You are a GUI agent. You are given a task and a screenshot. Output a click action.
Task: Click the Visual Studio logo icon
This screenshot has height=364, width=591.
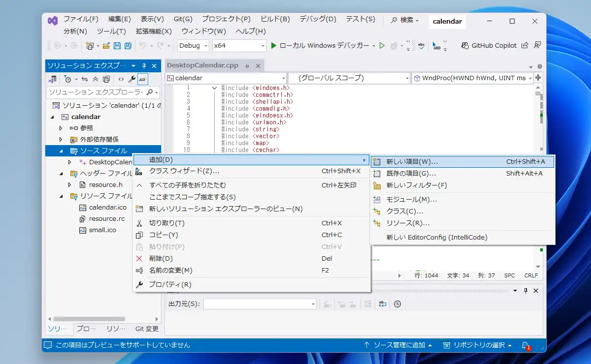click(53, 21)
